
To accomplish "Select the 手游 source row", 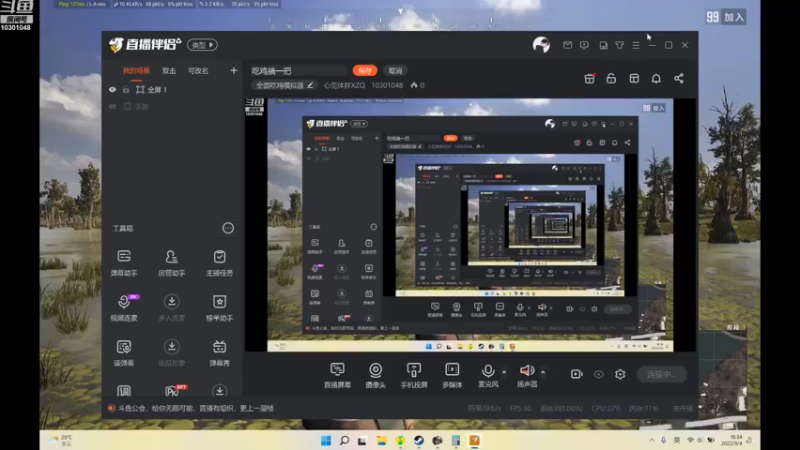I will 172,107.
